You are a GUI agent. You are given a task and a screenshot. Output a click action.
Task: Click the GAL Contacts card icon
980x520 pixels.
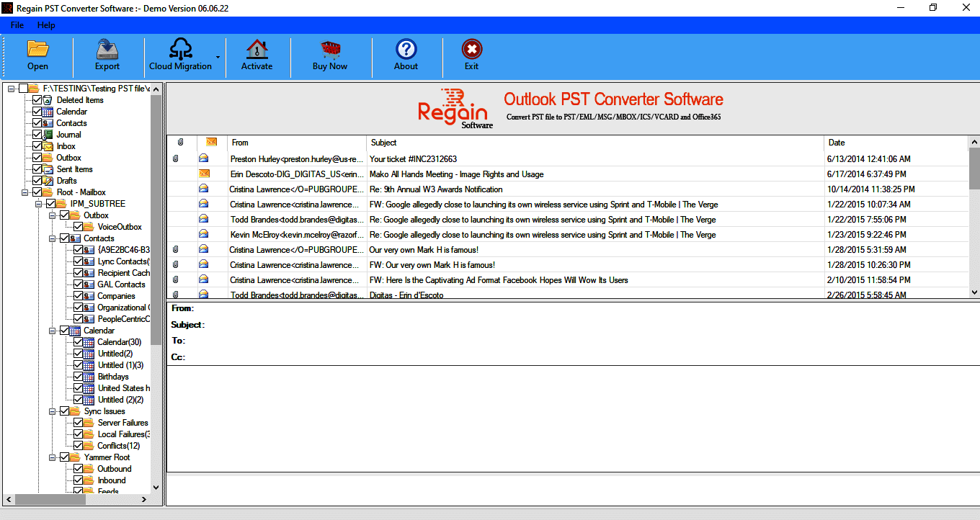coord(89,284)
